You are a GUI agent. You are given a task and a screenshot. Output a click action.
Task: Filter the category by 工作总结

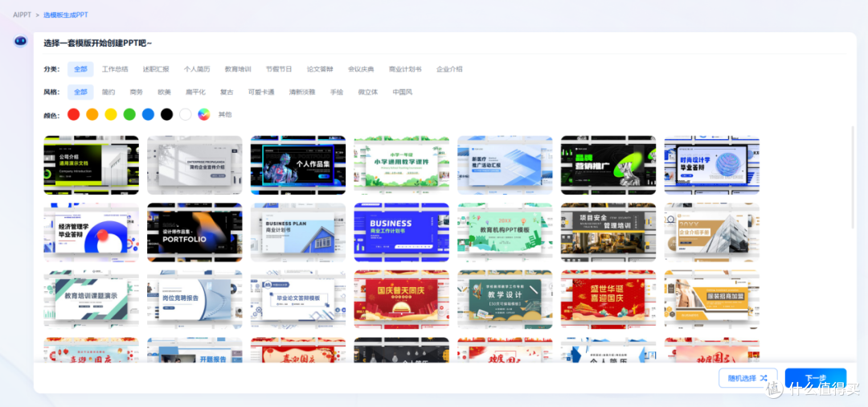pos(115,69)
